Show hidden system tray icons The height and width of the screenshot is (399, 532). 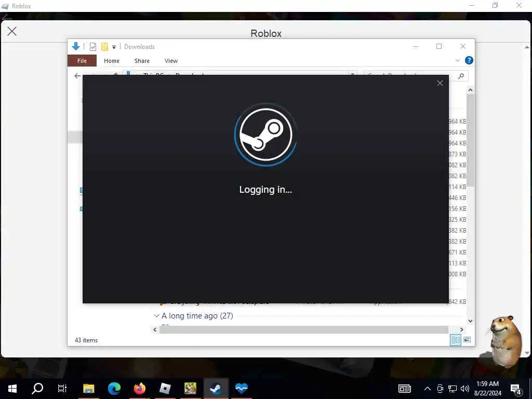[x=428, y=389]
